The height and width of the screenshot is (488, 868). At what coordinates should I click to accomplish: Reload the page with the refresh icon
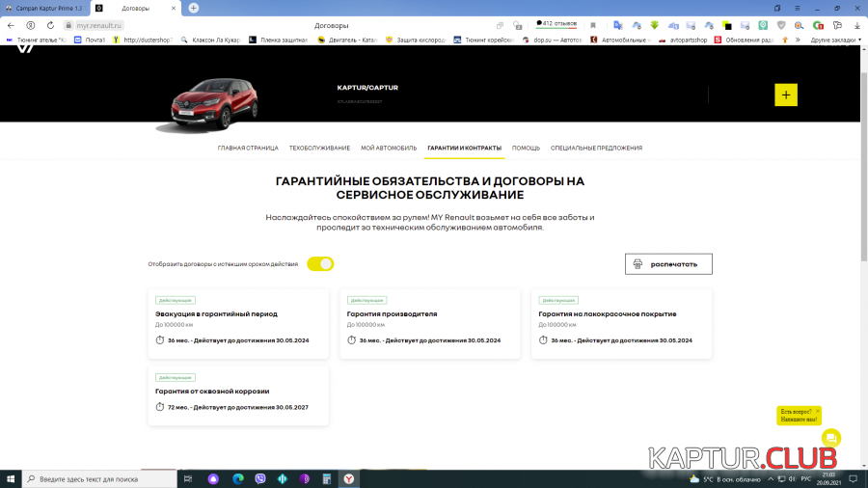point(50,25)
